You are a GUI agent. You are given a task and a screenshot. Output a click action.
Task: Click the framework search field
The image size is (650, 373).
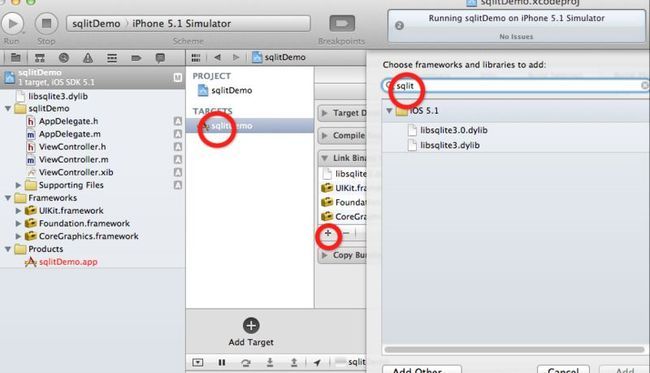(x=515, y=86)
